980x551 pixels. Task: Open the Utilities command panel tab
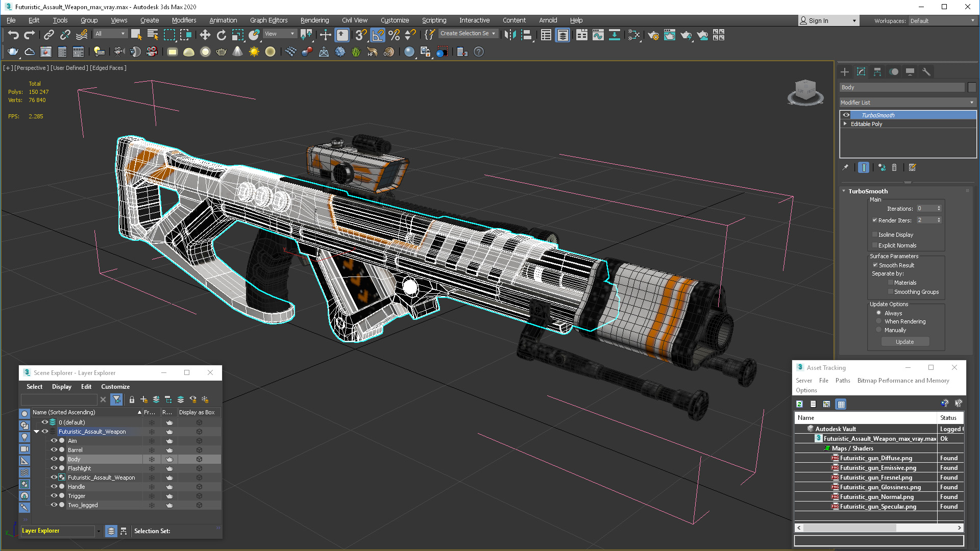coord(926,72)
